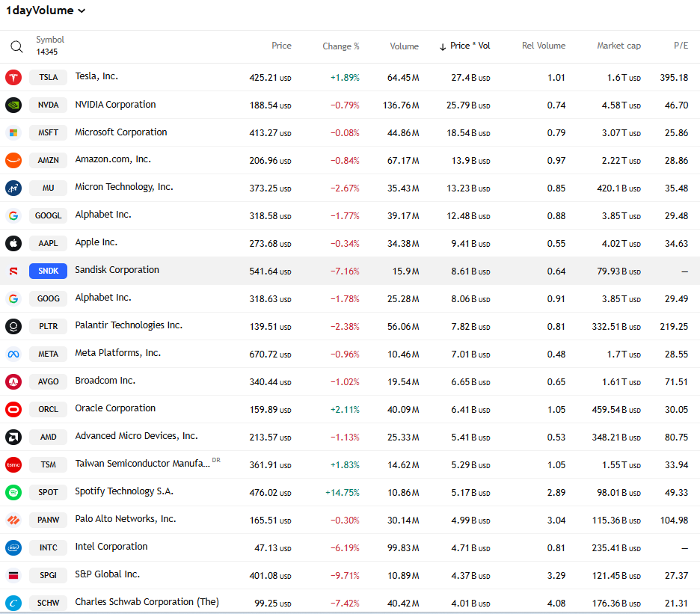Click the MSFT ticker badge
700x614 pixels.
48,132
